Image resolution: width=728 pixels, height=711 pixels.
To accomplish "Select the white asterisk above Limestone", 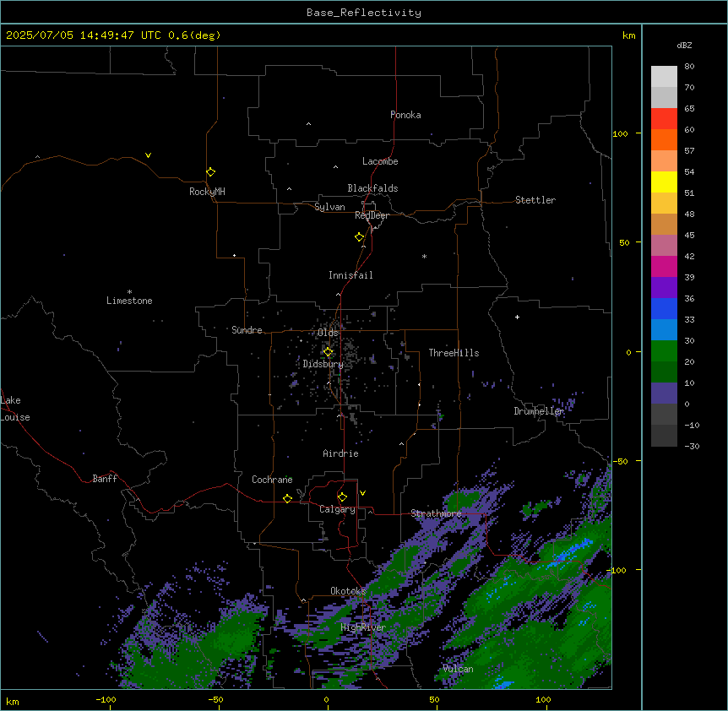I will tap(129, 291).
